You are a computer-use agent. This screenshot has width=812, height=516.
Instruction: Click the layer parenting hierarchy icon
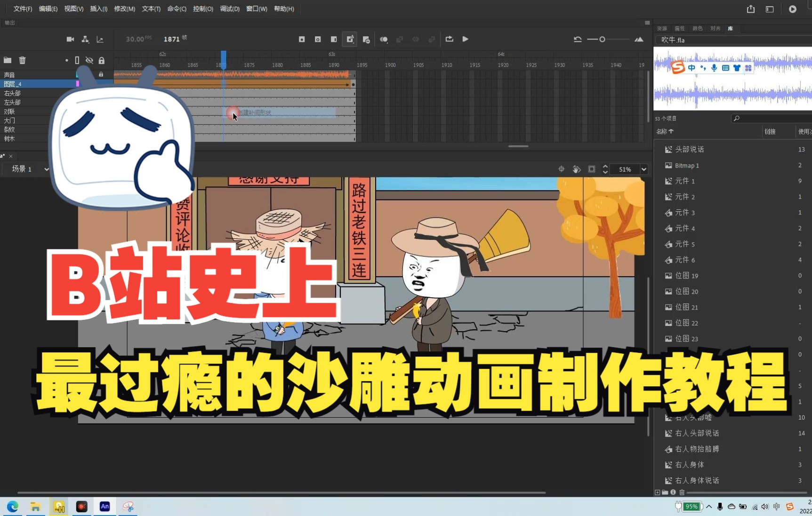coord(85,39)
